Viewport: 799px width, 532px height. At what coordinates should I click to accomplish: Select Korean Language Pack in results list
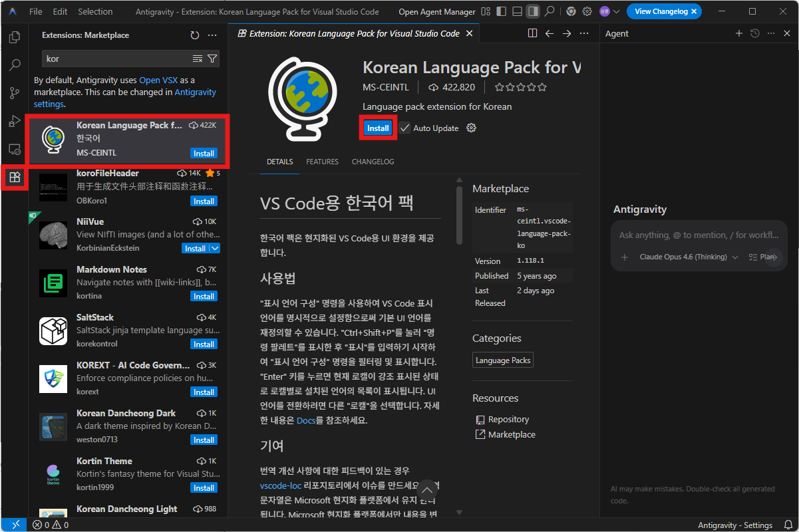(x=128, y=140)
